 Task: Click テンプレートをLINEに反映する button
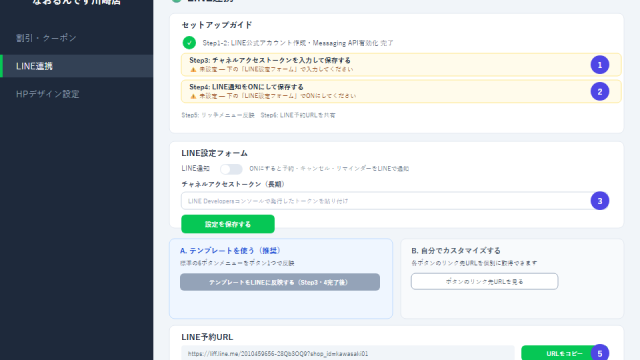[x=280, y=282]
